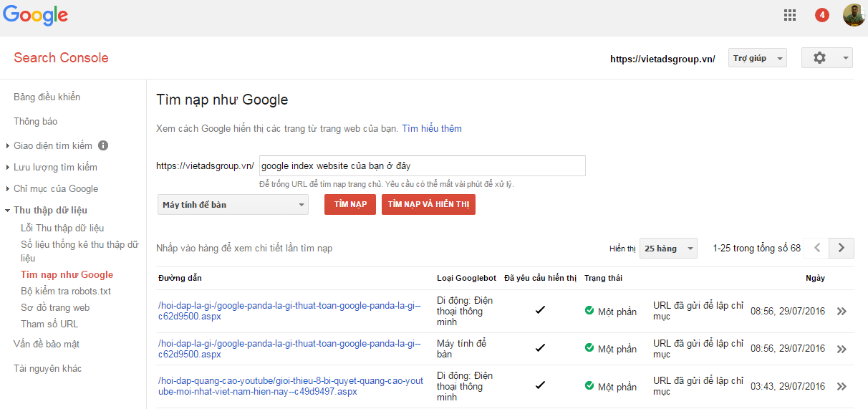Click the user account avatar
Screen dimensions: 868x409
click(x=854, y=15)
